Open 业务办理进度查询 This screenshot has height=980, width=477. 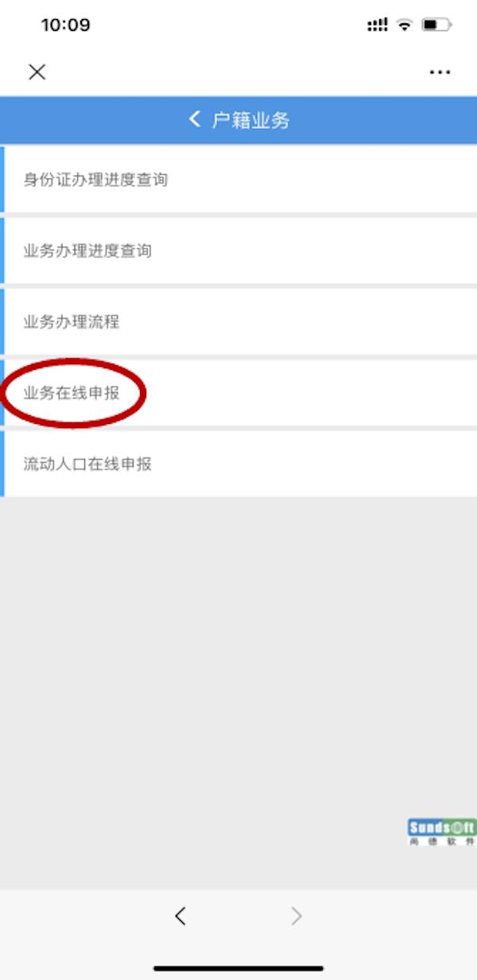pyautogui.click(x=238, y=251)
